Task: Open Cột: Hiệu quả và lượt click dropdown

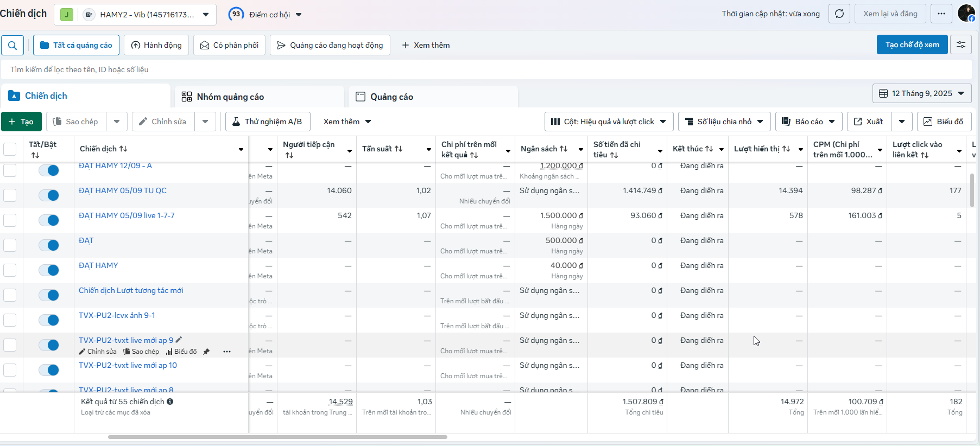Action: (x=609, y=122)
